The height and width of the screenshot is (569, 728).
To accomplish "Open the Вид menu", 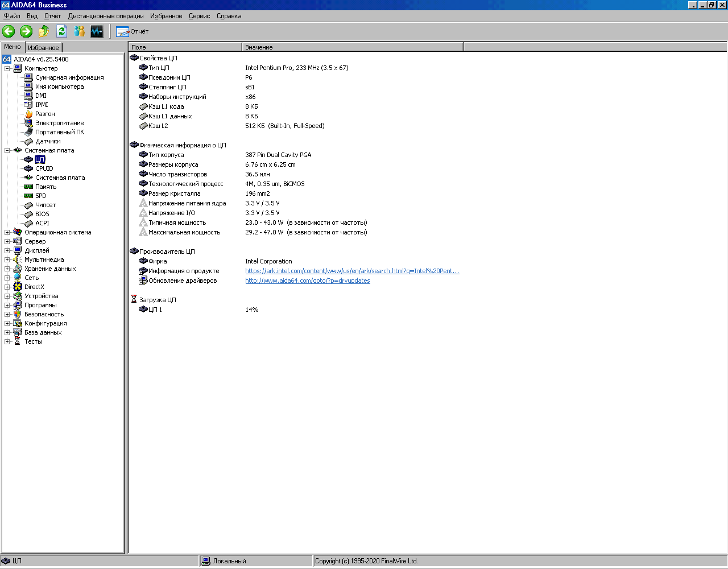I will click(32, 16).
